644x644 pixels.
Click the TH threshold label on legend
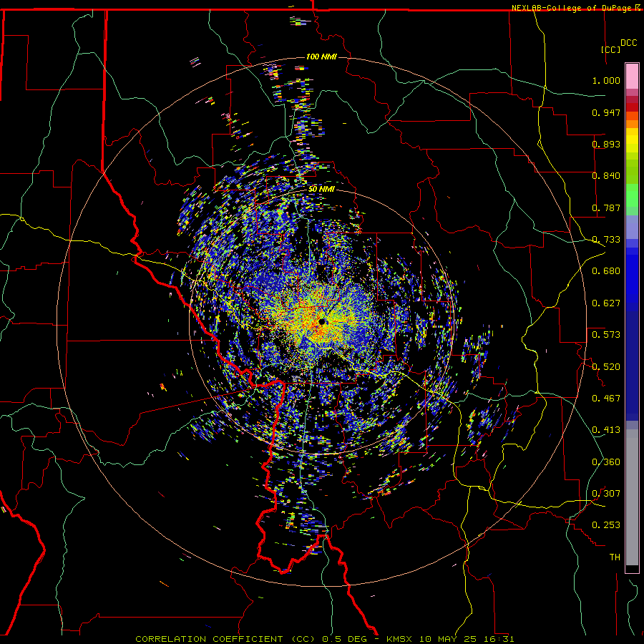click(x=615, y=557)
